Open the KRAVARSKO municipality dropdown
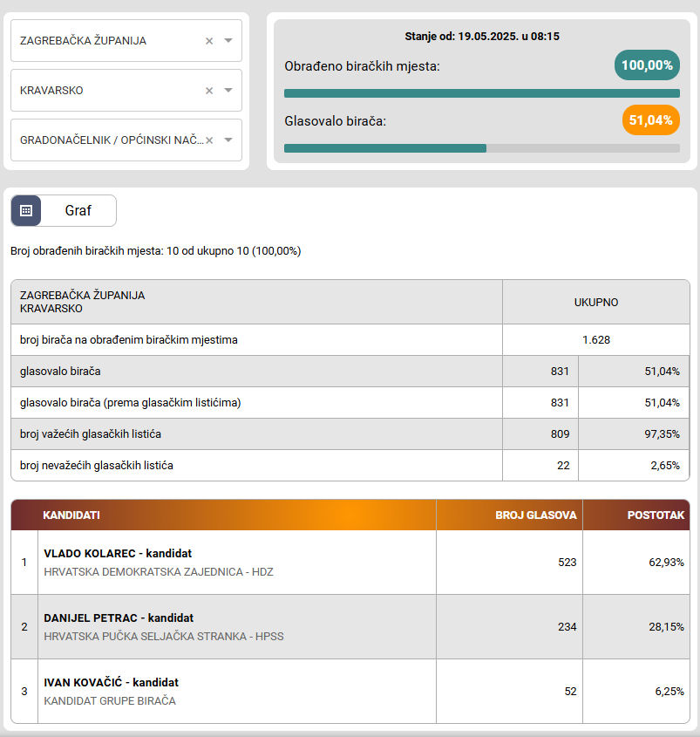700x737 pixels. pos(105,90)
